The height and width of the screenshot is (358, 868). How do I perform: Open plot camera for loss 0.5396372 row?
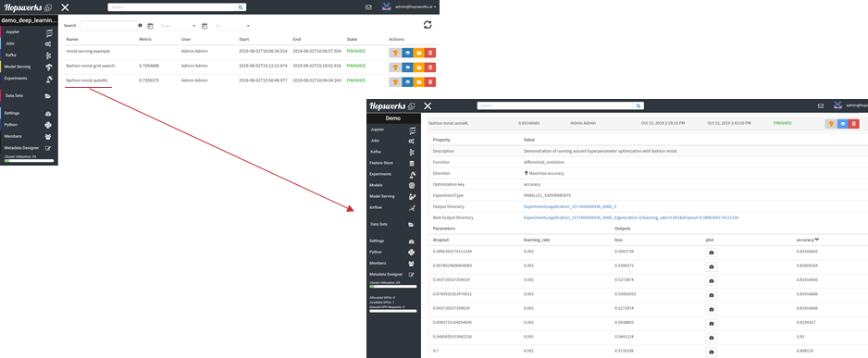coord(712,266)
